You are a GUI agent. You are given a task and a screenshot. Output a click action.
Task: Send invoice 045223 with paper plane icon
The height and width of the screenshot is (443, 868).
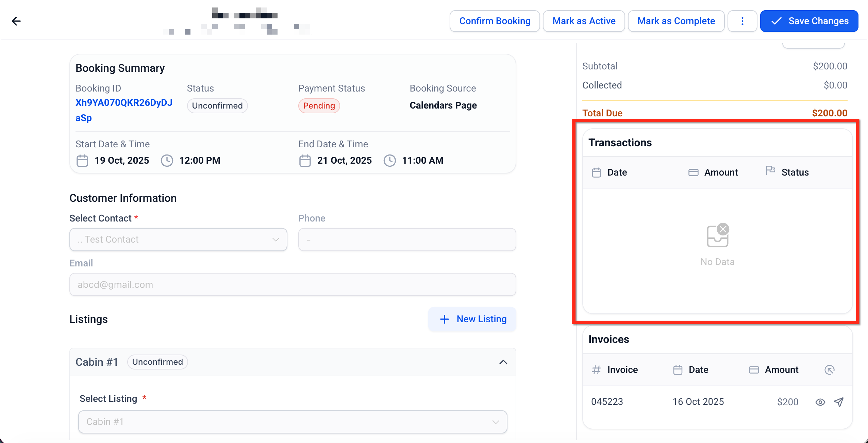(839, 402)
